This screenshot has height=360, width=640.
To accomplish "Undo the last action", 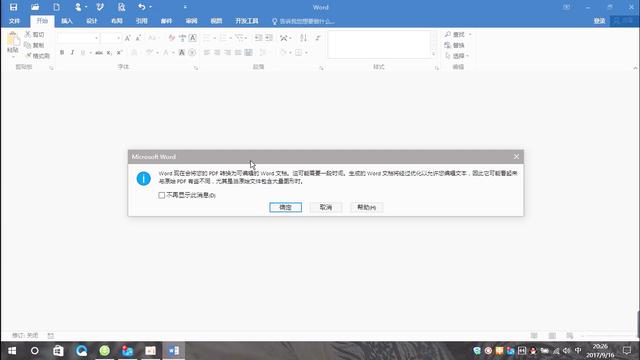I will tap(141, 7).
